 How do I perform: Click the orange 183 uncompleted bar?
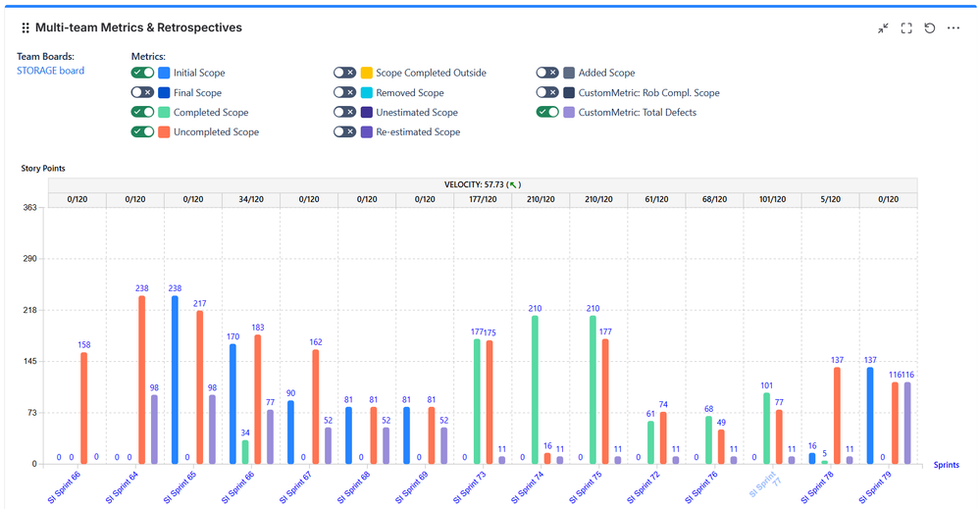click(257, 400)
